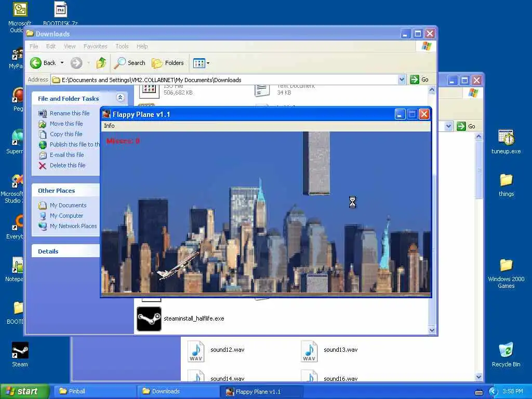Select the Notepad desktop shortcut icon
The width and height of the screenshot is (532, 399).
[x=17, y=265]
